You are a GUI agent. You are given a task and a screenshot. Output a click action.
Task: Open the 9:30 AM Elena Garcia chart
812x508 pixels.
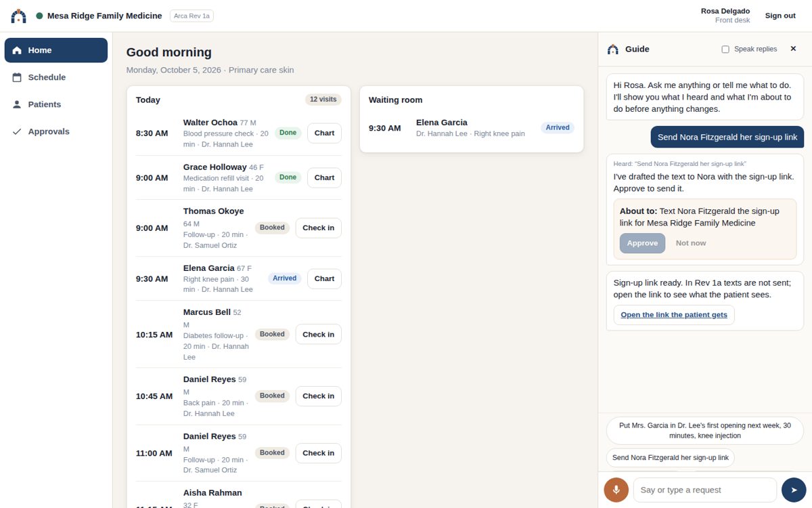[324, 278]
